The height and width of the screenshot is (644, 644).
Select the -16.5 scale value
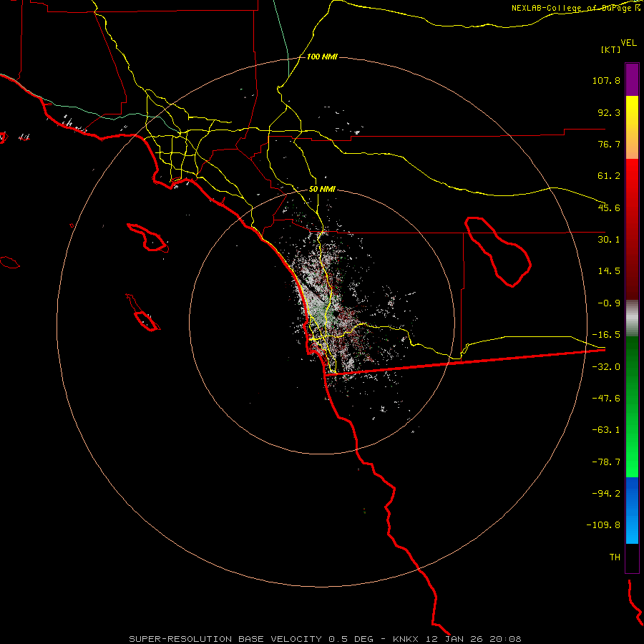click(606, 335)
